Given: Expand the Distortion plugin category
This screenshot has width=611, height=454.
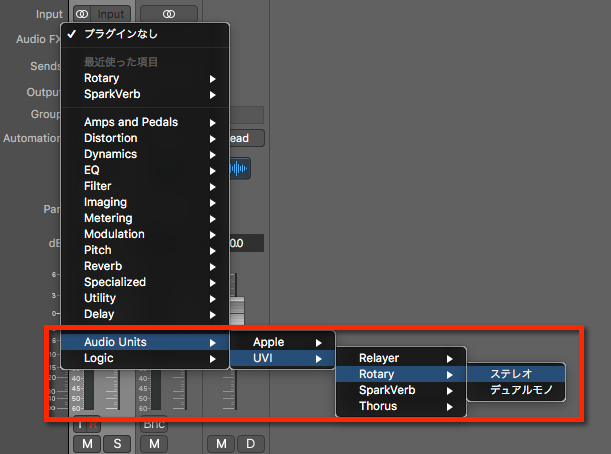Looking at the screenshot, I should tap(145, 138).
